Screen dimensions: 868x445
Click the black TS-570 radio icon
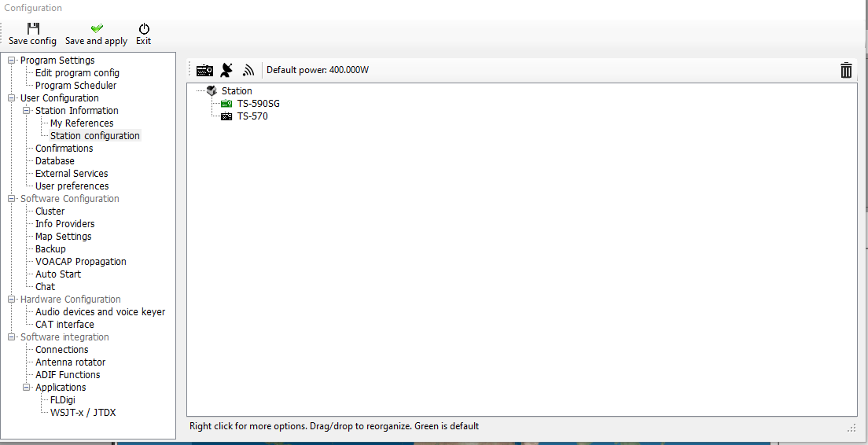coord(226,116)
